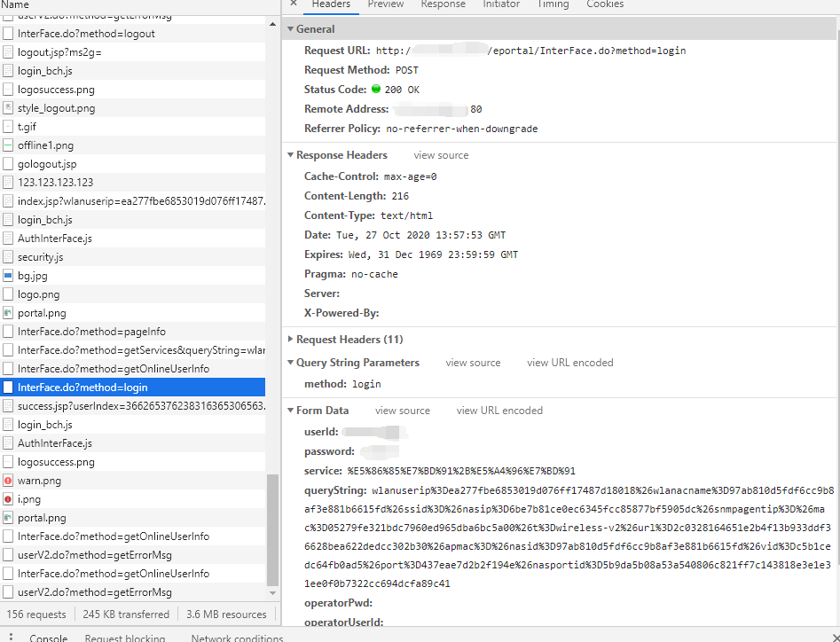Click the image icon beside style_logout.png

[7, 108]
